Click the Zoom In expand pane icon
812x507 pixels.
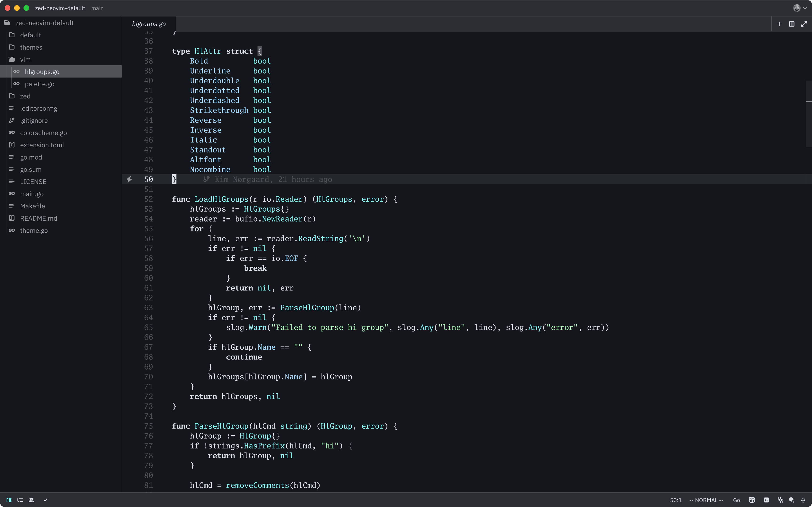pyautogui.click(x=804, y=24)
